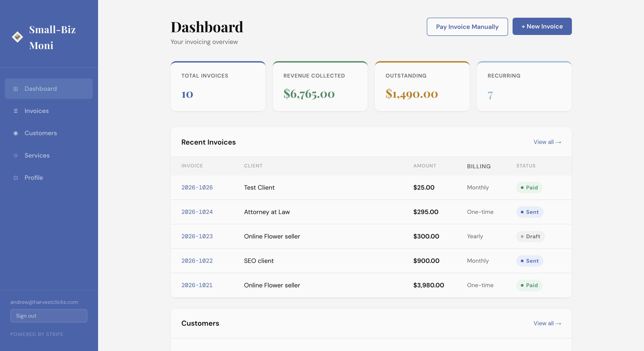Click the STATUS column header

click(526, 166)
